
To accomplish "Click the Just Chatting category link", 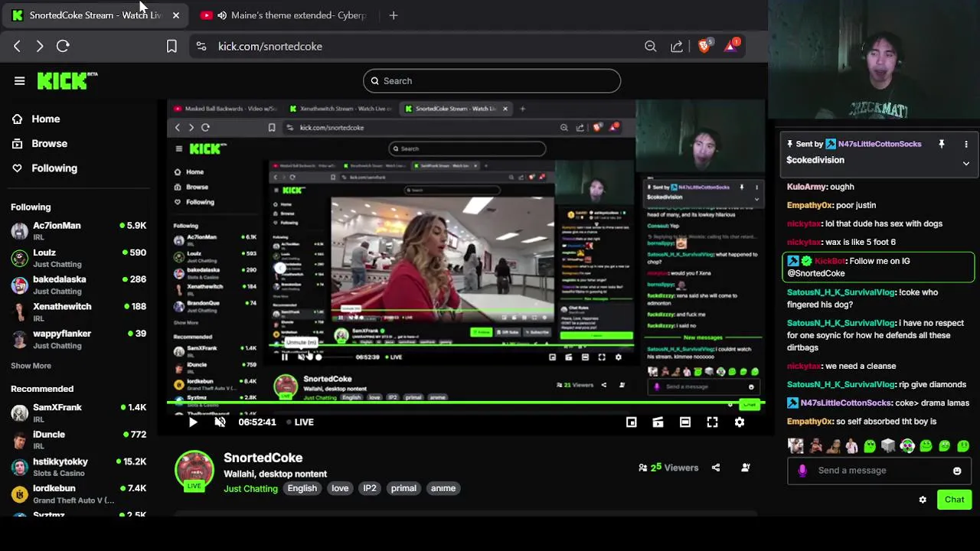I will (250, 488).
